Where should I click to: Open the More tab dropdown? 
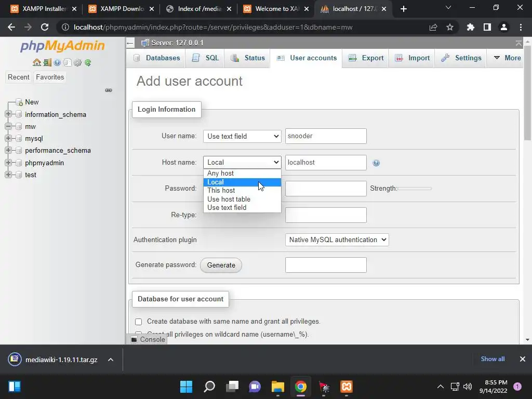(507, 58)
